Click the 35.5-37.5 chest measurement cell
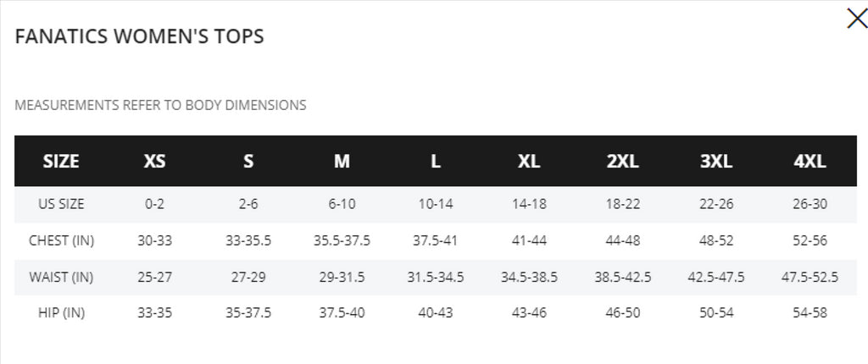 pyautogui.click(x=342, y=240)
